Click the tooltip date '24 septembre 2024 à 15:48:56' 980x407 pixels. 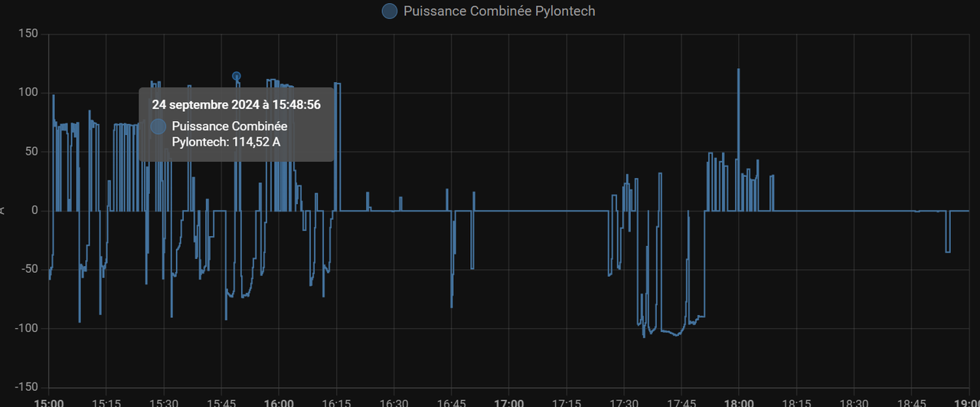click(x=236, y=104)
